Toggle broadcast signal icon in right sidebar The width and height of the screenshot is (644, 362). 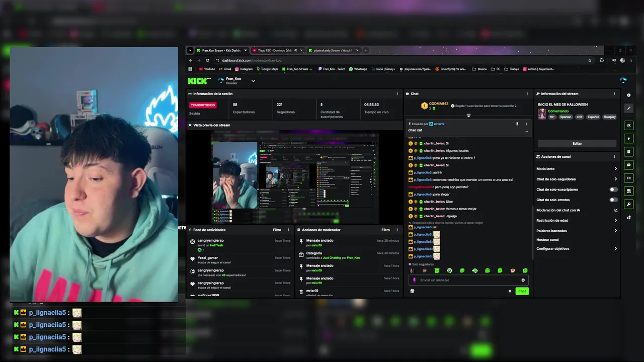coord(628,178)
